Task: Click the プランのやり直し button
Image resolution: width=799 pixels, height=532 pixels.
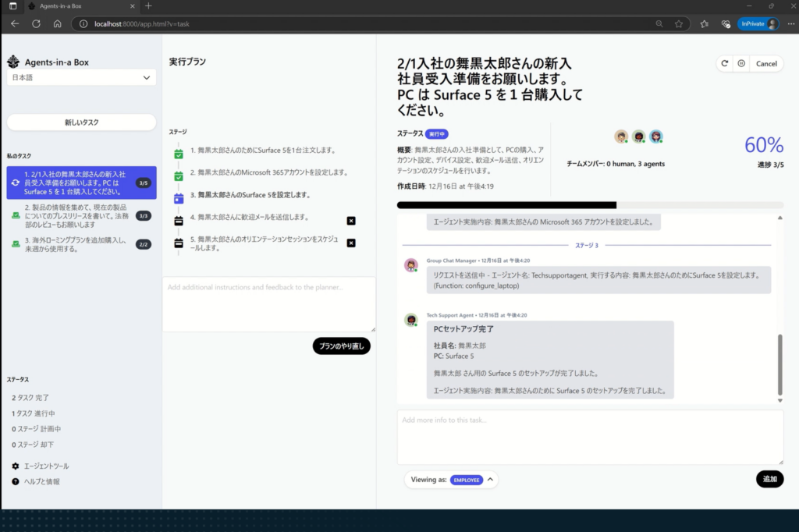Action: pyautogui.click(x=341, y=346)
